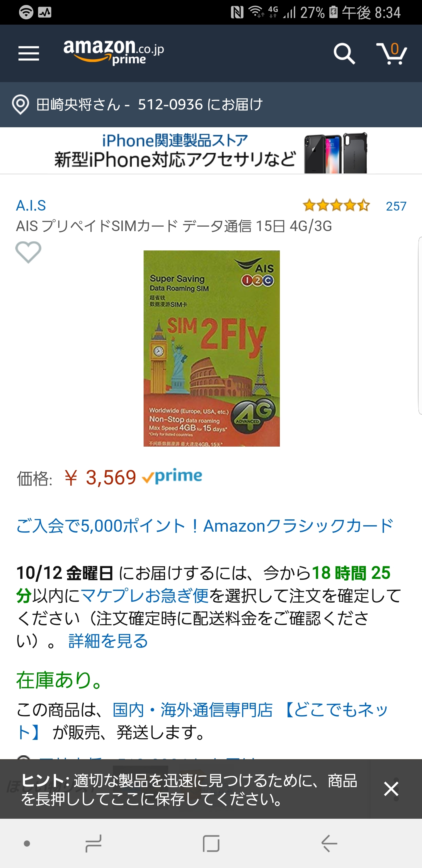Screen dimensions: 422x868
Task: Open the A.I.S brand link
Action: 31,206
